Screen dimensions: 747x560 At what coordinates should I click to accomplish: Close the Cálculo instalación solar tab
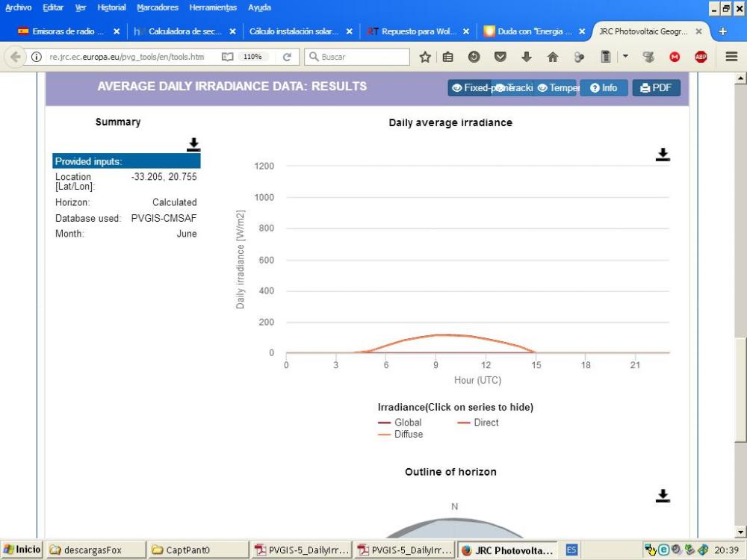click(349, 31)
